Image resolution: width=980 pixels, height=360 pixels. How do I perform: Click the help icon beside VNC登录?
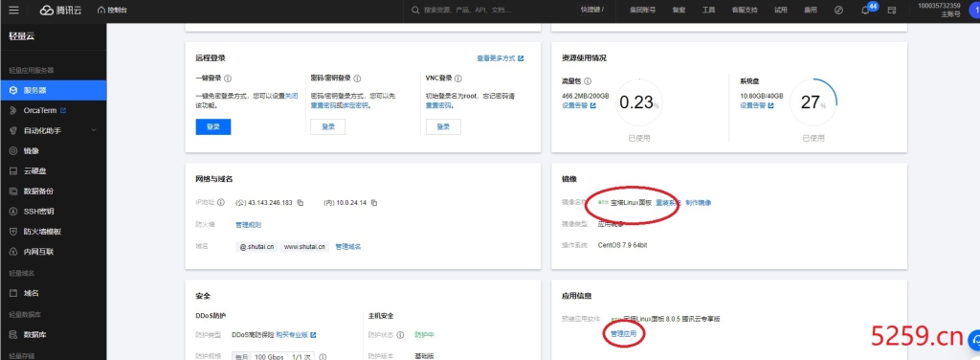458,79
